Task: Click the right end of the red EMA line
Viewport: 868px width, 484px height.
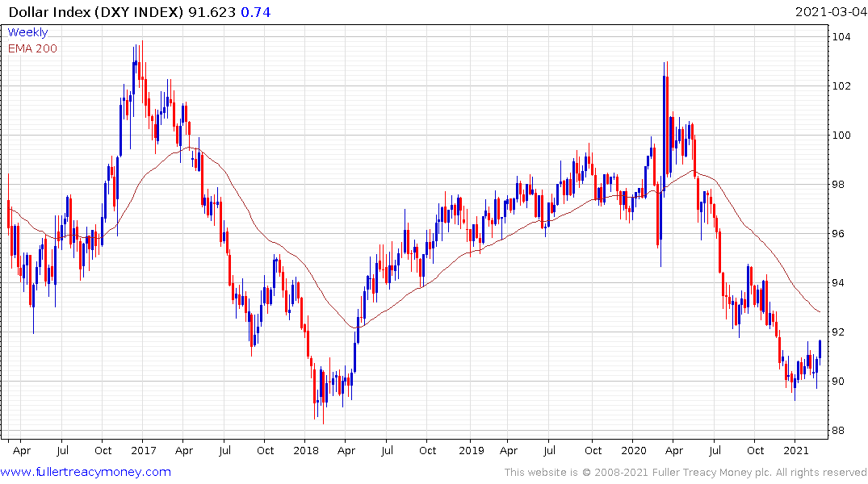Action: pos(820,311)
